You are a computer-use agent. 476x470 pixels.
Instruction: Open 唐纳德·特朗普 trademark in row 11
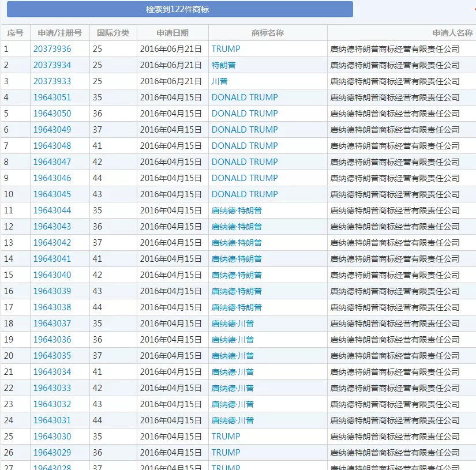coord(237,210)
